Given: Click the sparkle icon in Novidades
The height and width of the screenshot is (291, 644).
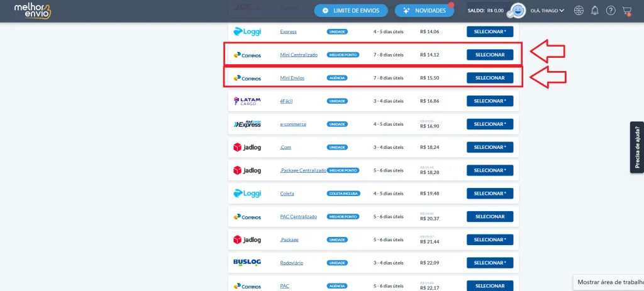Looking at the screenshot, I should pyautogui.click(x=407, y=11).
